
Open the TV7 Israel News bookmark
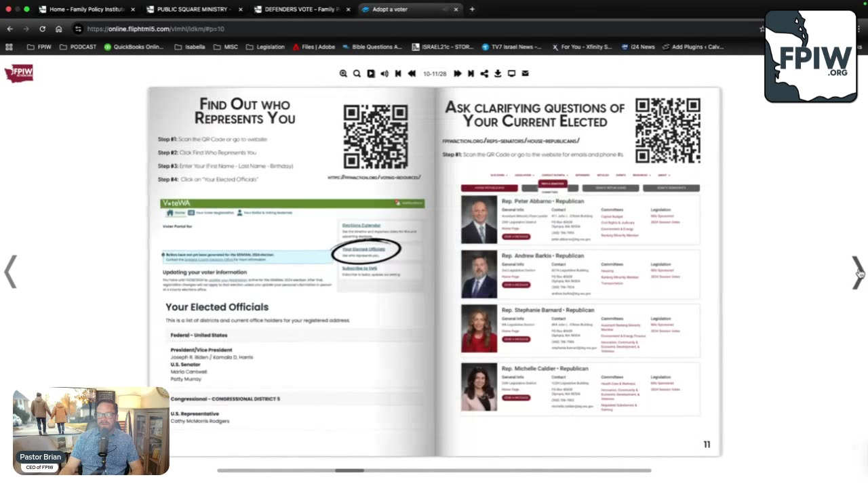click(x=512, y=47)
